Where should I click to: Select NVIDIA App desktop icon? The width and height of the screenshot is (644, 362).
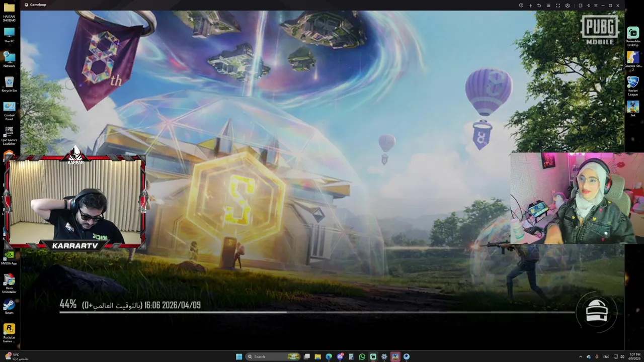coord(9,257)
